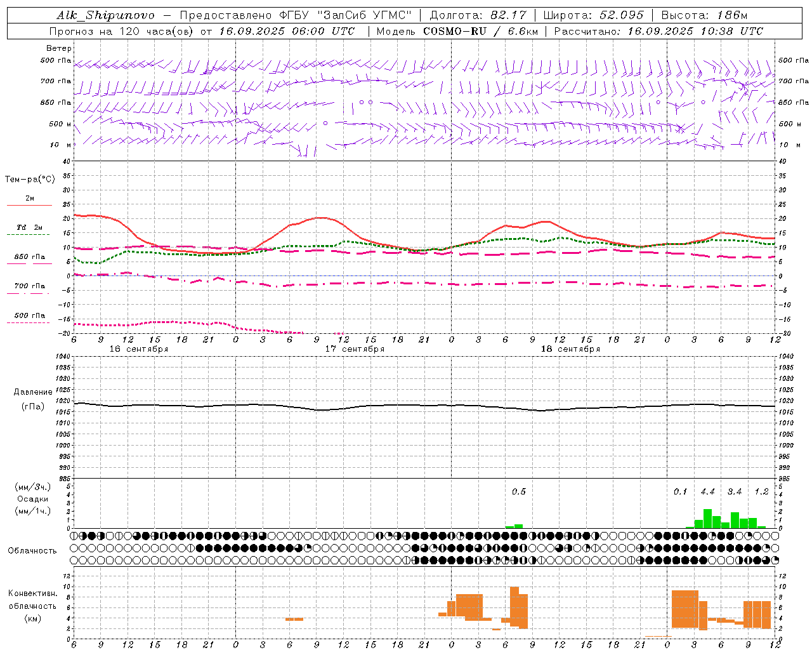Click the 0.5 precipitation total value
Image resolution: width=812 pixels, height=650 pixels.
point(519,491)
